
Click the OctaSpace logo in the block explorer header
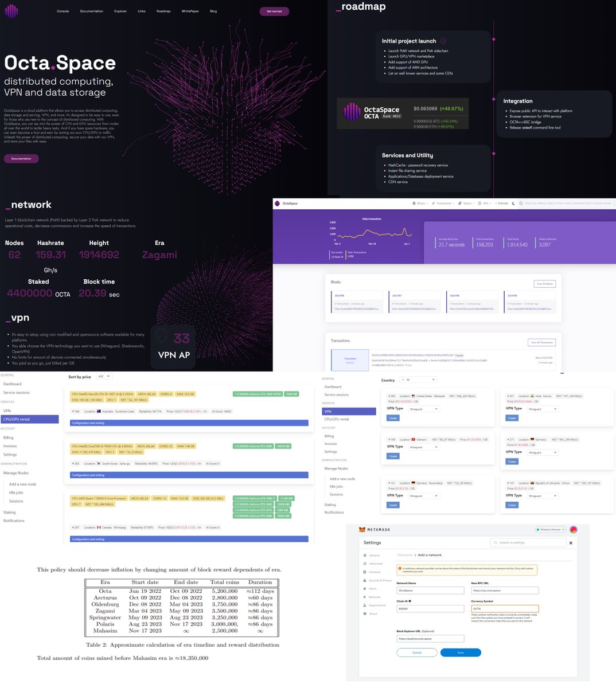coord(278,203)
